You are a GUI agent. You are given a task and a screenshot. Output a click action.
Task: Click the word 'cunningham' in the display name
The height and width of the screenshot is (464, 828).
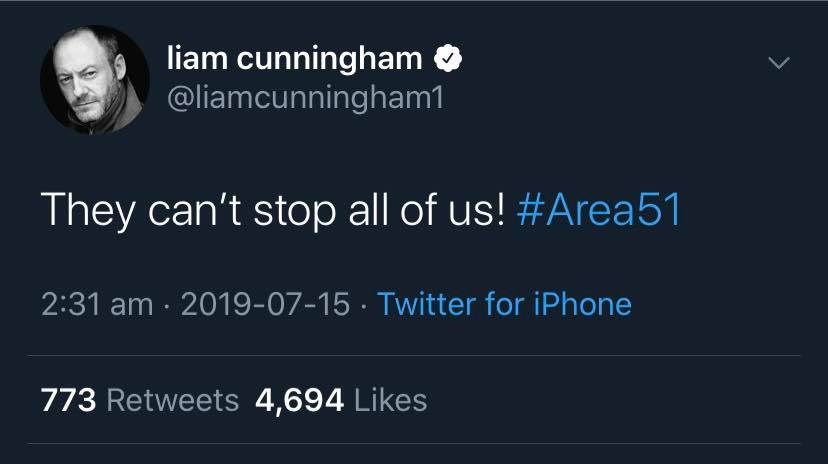point(330,60)
